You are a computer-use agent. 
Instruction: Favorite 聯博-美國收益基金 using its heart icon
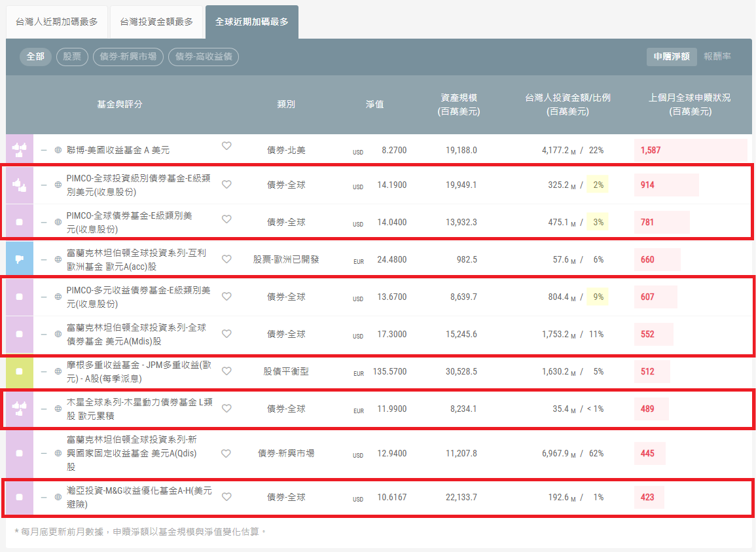(x=226, y=146)
